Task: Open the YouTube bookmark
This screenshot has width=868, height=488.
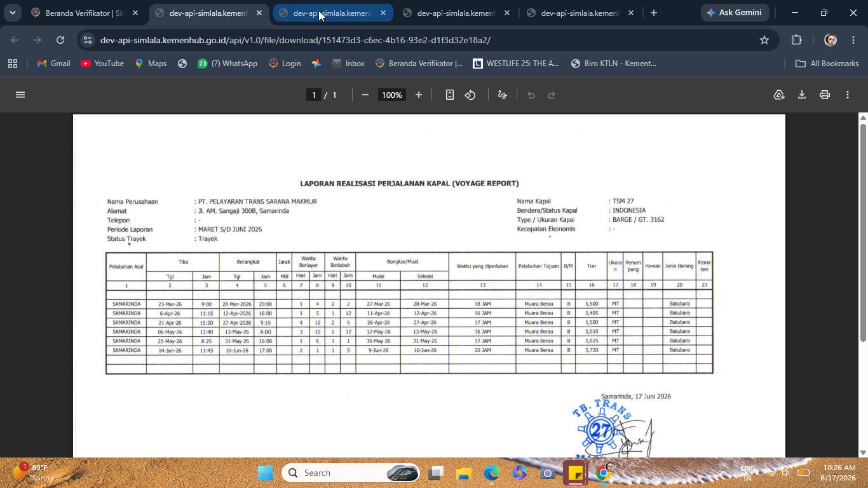Action: (102, 64)
